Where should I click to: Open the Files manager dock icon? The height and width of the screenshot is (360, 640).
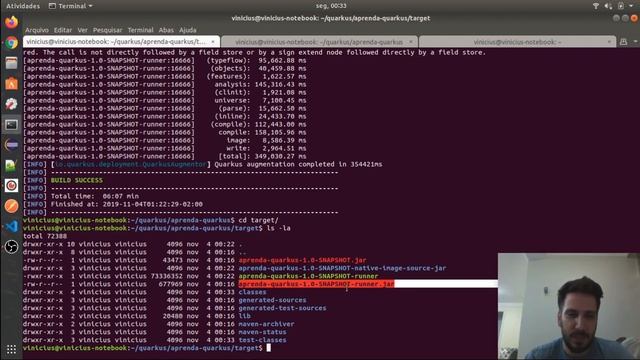pyautogui.click(x=11, y=63)
